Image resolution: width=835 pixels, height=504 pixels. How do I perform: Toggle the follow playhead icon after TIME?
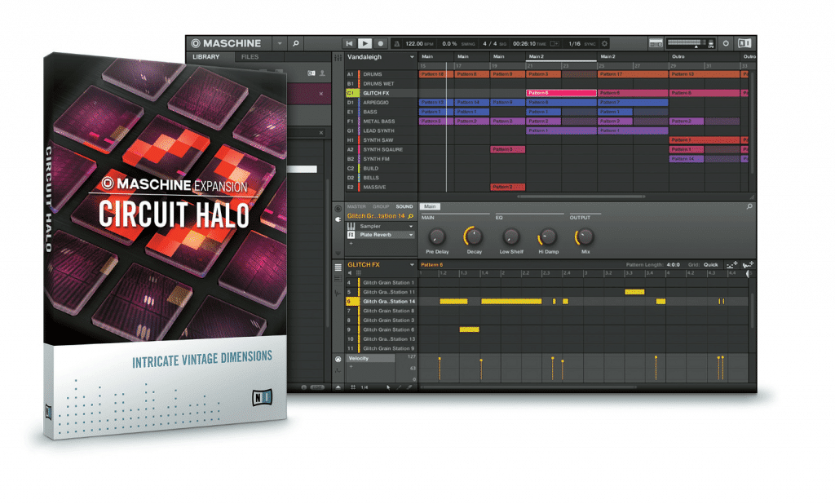[x=554, y=44]
